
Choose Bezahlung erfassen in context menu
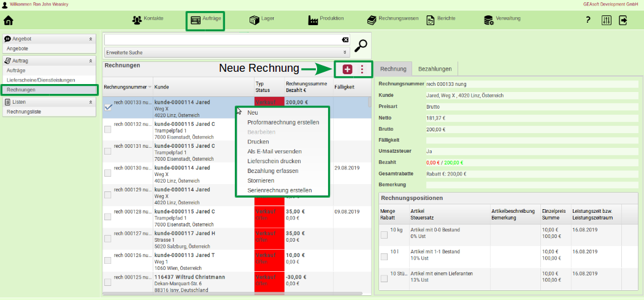tap(273, 171)
